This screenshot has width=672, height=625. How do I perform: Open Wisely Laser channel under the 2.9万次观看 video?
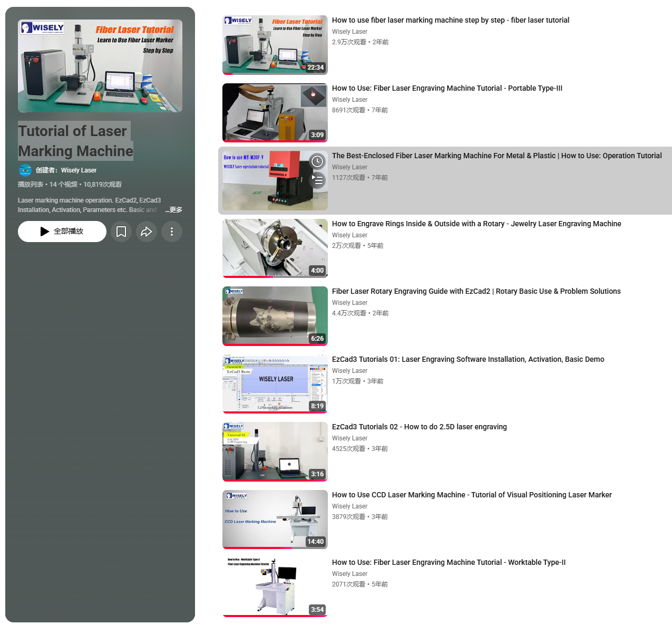coord(349,32)
